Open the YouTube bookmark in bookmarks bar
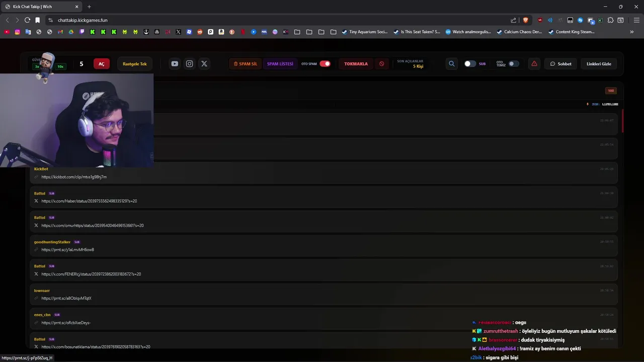The height and width of the screenshot is (362, 644). click(x=7, y=32)
